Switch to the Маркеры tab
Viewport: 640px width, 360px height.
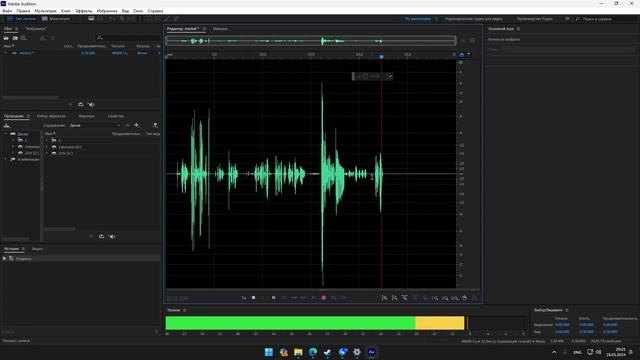point(87,116)
